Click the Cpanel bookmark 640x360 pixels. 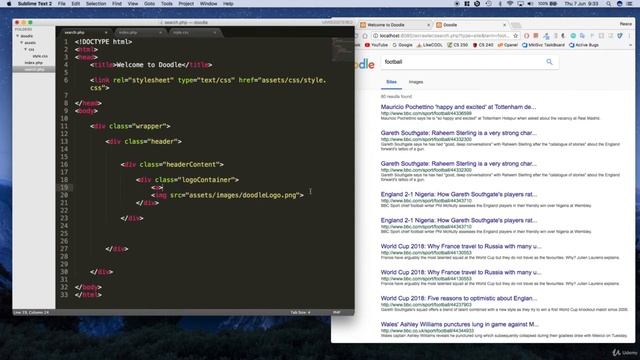(508, 45)
